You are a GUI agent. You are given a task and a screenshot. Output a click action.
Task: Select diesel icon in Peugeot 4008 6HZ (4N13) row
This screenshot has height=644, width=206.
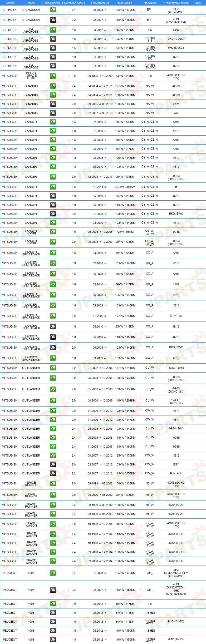(x=53, y=640)
